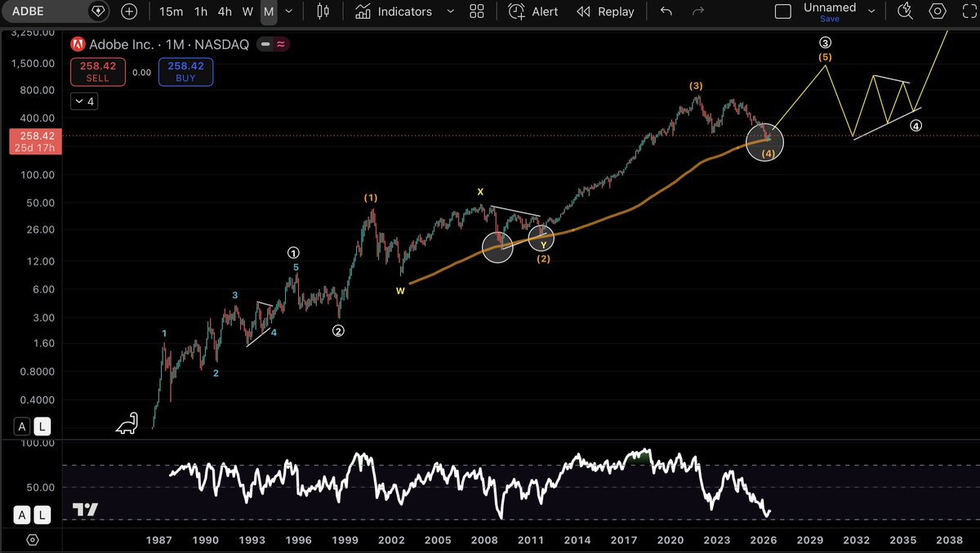Screen dimensions: 980x553
Task: Toggle log scale L on RSI pane
Action: pos(41,515)
